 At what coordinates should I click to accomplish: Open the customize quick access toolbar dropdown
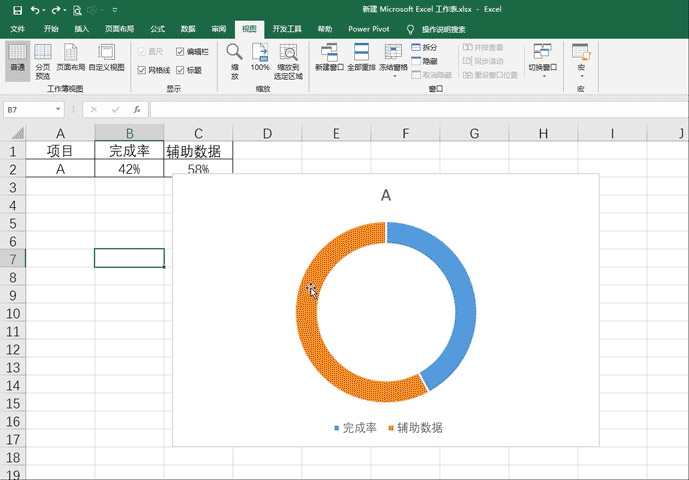115,10
